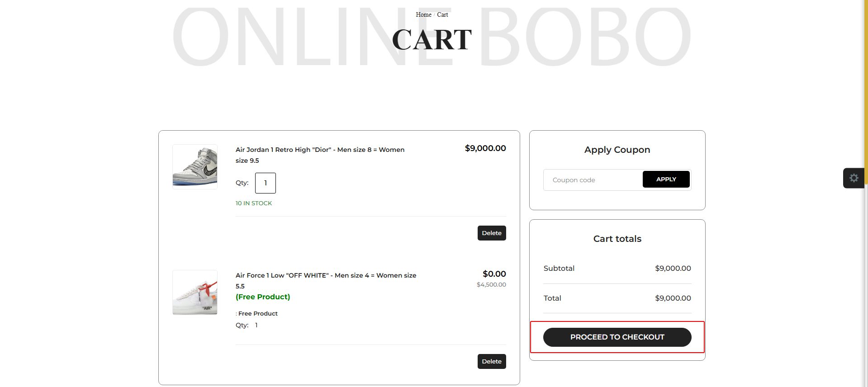Viewport: 868px width, 387px height.
Task: Click the Cart breadcrumb
Action: point(442,15)
